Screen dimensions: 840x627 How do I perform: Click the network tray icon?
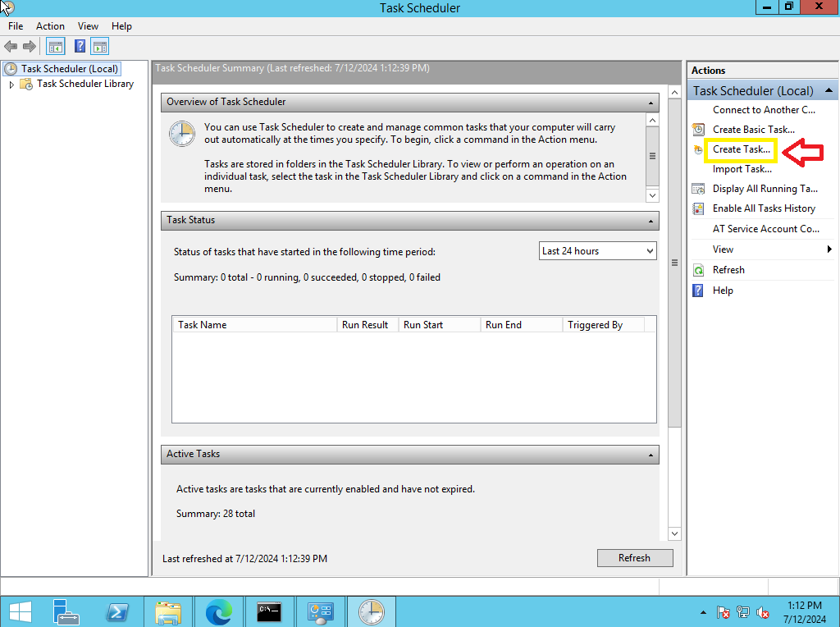[x=743, y=612]
